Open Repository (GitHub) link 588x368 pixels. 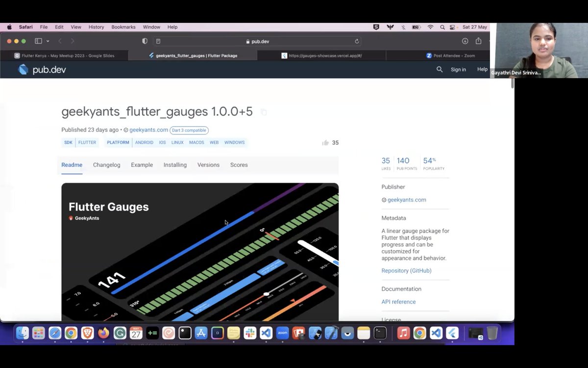[406, 271]
